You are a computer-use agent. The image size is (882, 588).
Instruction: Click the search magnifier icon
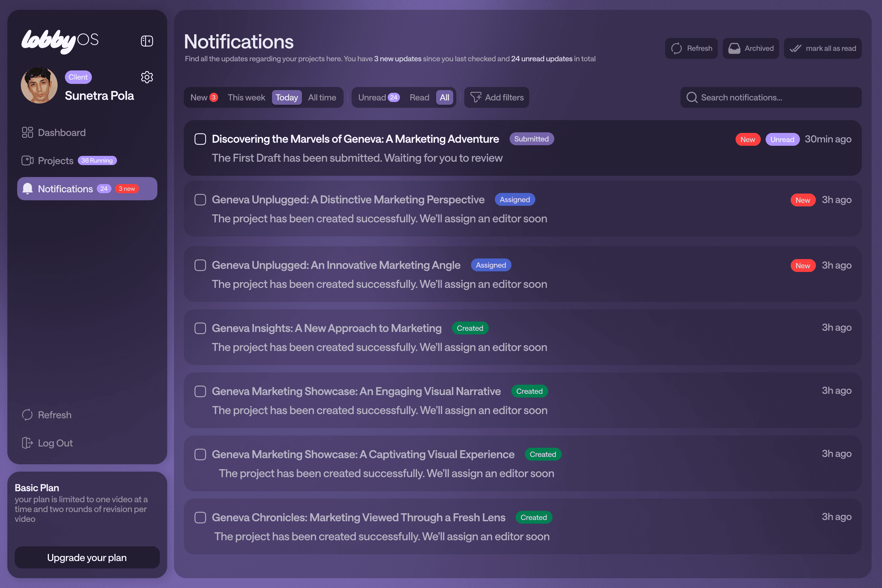coord(692,97)
